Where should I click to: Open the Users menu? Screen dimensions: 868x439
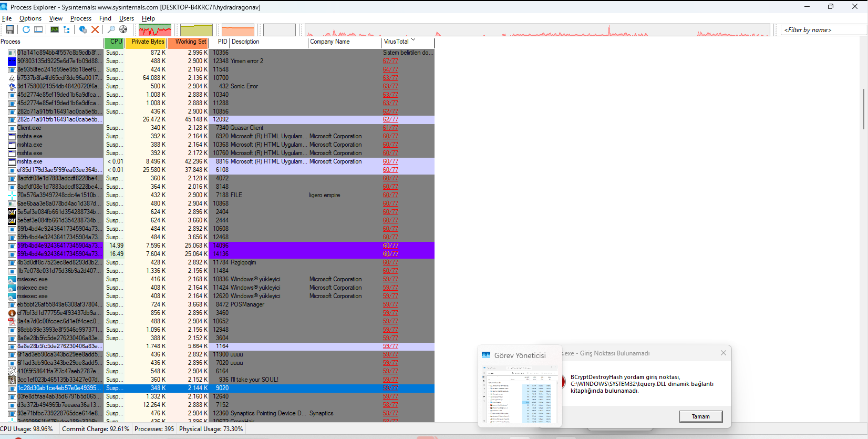coord(127,18)
